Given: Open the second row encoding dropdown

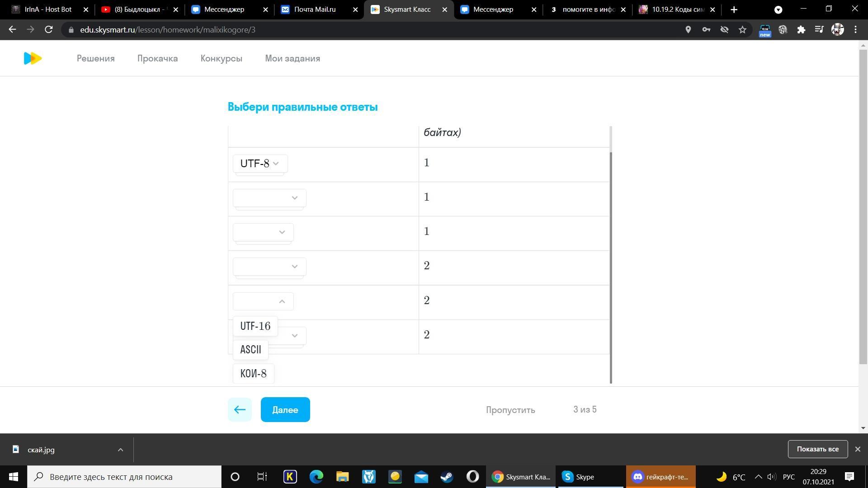Looking at the screenshot, I should (269, 198).
